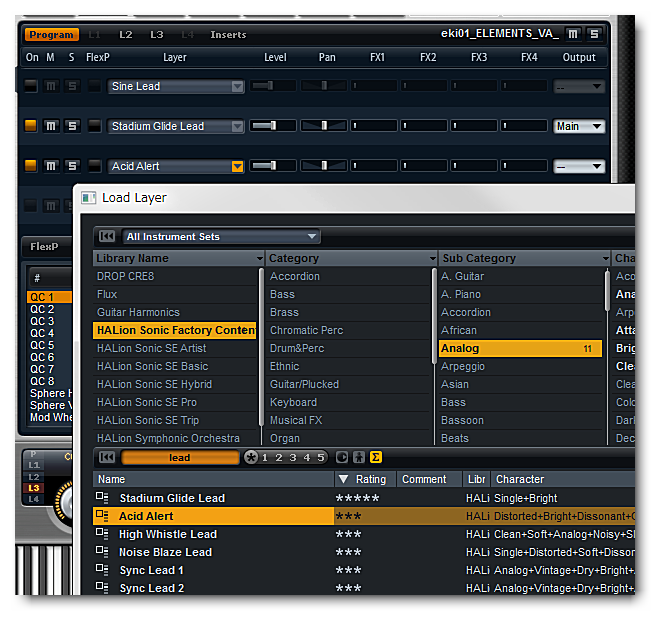Enable FlexP for Stadium Glide Lead layer
Viewport: 662px width, 622px height.
click(x=94, y=126)
